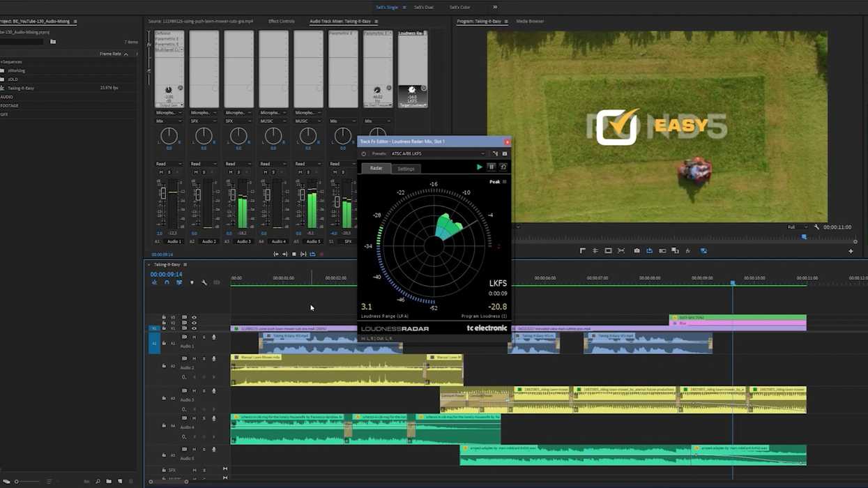Toggle the Track Fx Editor power bypass icon
Screen dimensions: 868x488
[363, 153]
